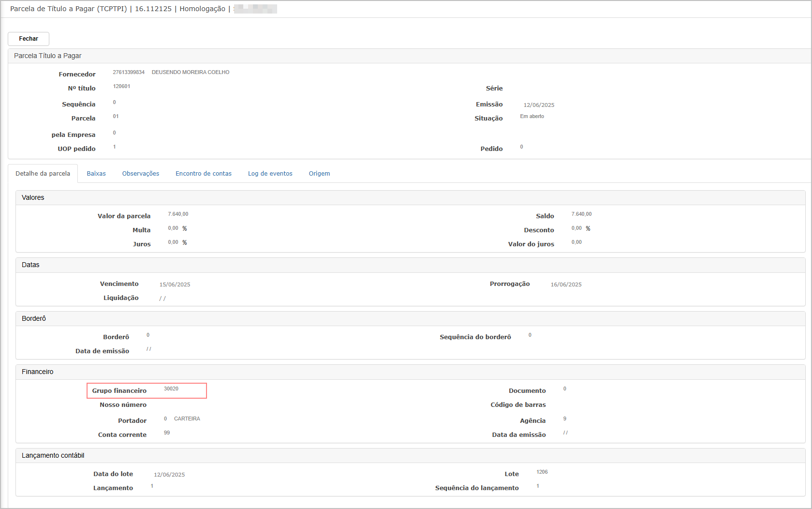Click the Código de barras label

coord(518,405)
